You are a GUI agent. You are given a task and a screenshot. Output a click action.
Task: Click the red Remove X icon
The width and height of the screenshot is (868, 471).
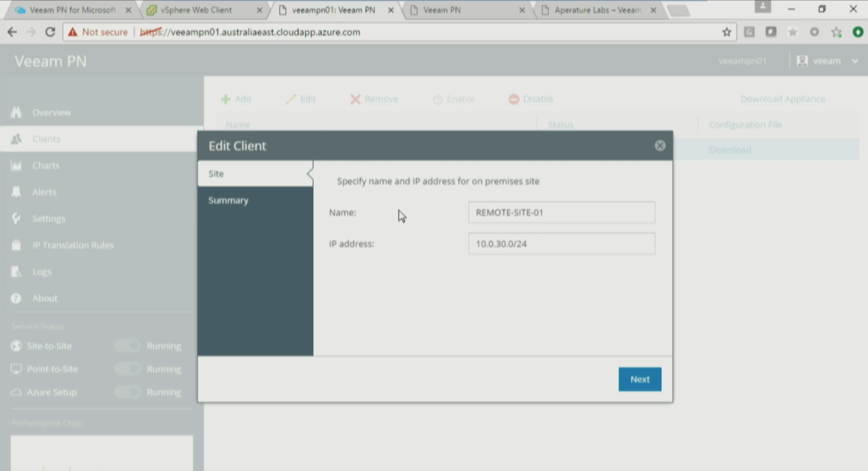(x=355, y=99)
